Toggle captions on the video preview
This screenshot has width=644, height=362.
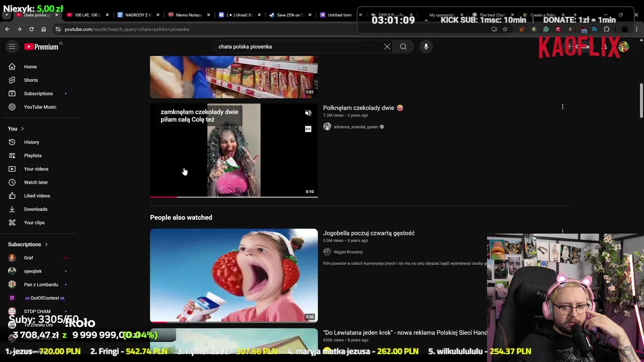(308, 129)
